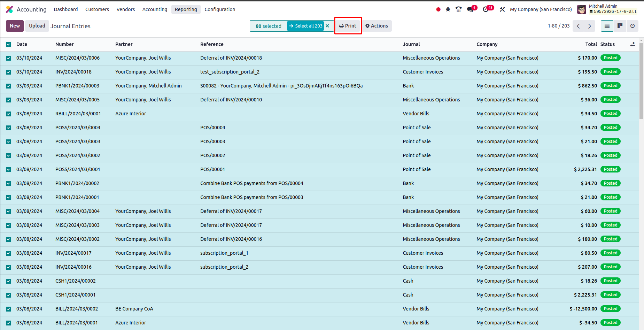Viewport: 644px width, 330px height.
Task: Click reference test_subscription_portal_2
Action: click(230, 72)
